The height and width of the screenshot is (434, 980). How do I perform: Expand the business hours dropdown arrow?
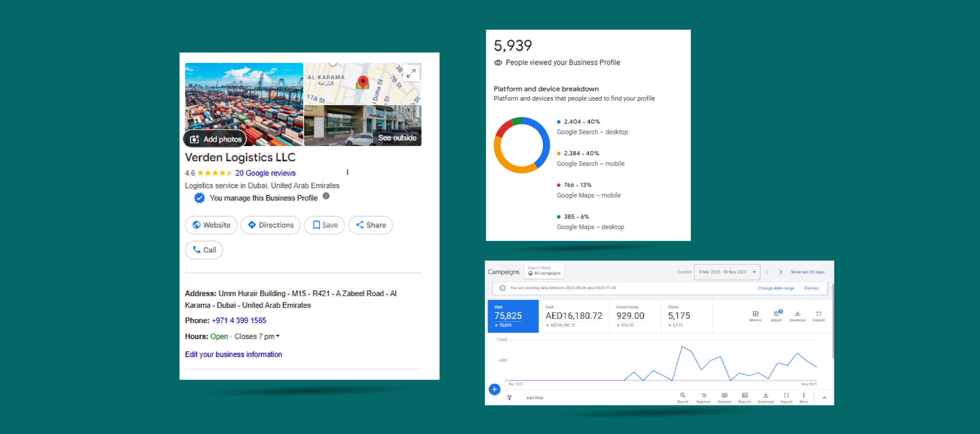(x=278, y=336)
